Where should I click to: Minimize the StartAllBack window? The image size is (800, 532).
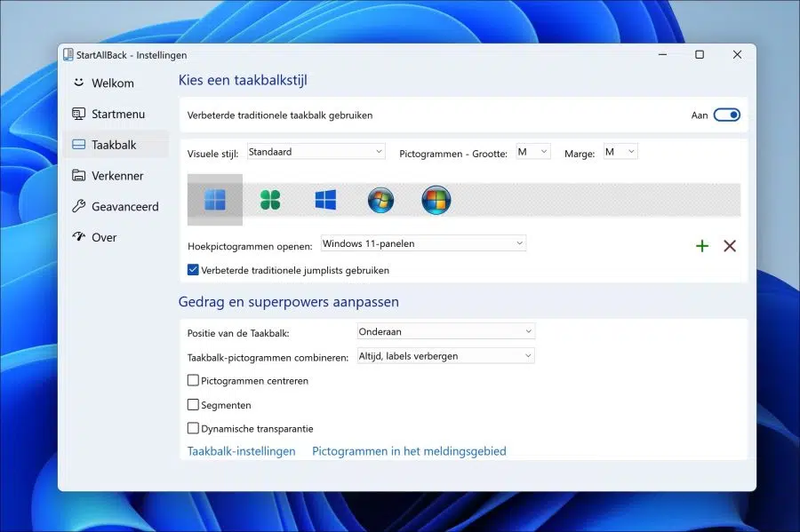coord(663,54)
